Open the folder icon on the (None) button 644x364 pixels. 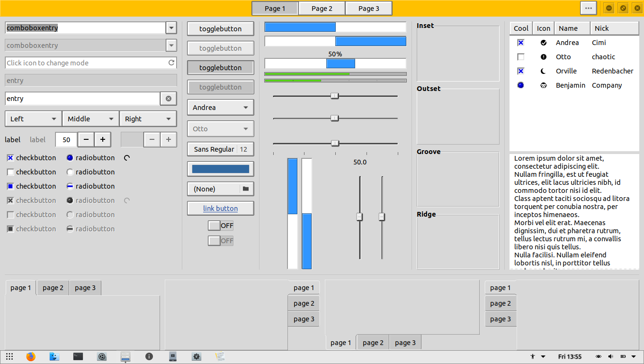(x=246, y=189)
